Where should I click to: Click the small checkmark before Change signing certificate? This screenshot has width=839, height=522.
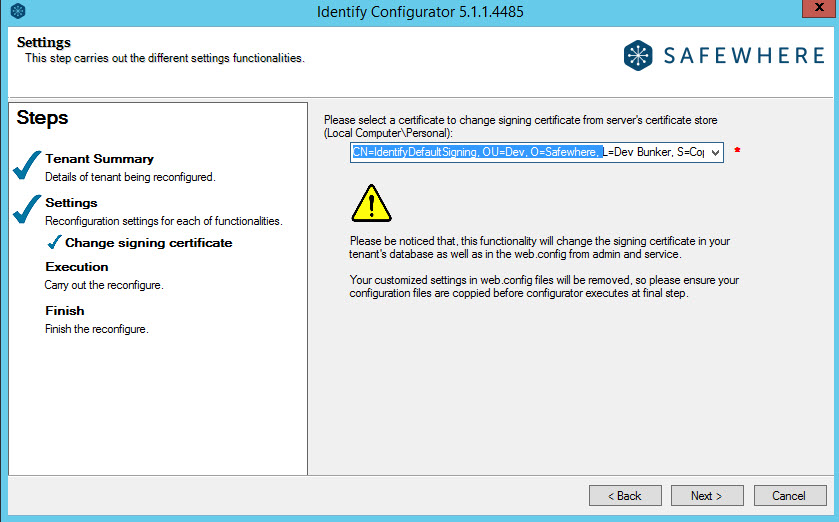(54, 243)
